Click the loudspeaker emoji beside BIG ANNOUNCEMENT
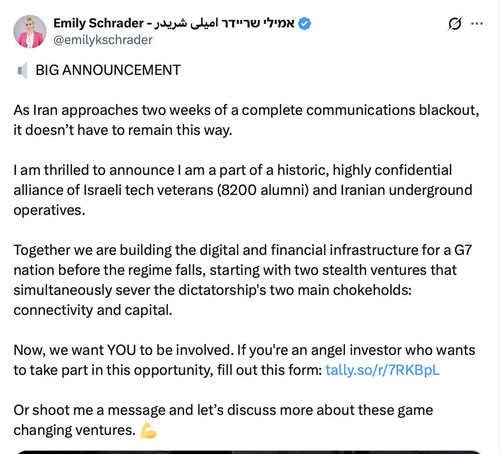This screenshot has height=454, width=500. pyautogui.click(x=22, y=70)
